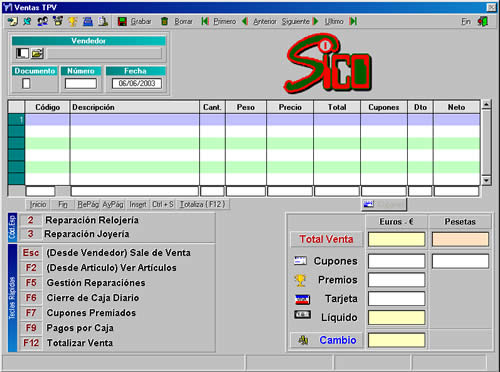Click the Número input field

tap(81, 83)
